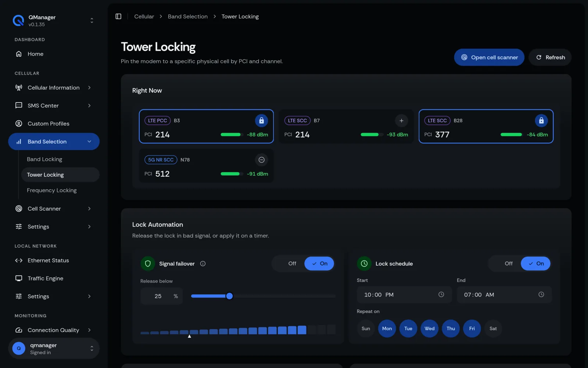Viewport: 588px width, 368px height.
Task: Toggle the sidebar panel icon
Action: click(x=118, y=17)
